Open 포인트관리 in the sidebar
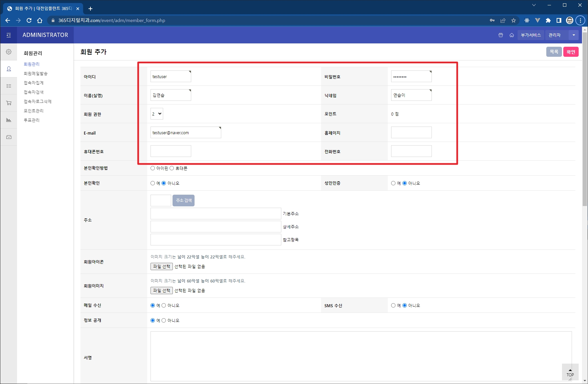 pyautogui.click(x=34, y=111)
